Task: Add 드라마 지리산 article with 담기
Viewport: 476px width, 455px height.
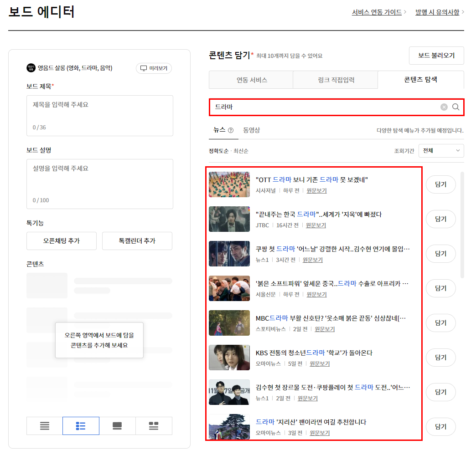Action: click(441, 426)
